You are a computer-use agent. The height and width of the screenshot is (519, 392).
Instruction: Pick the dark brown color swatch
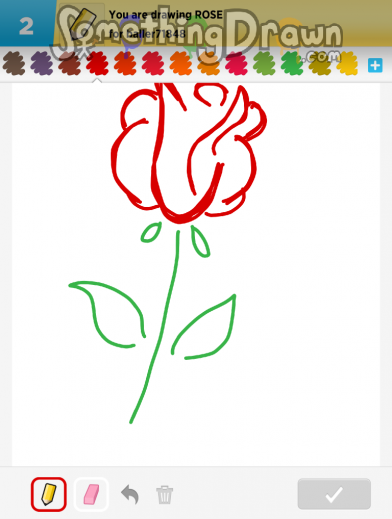click(14, 63)
